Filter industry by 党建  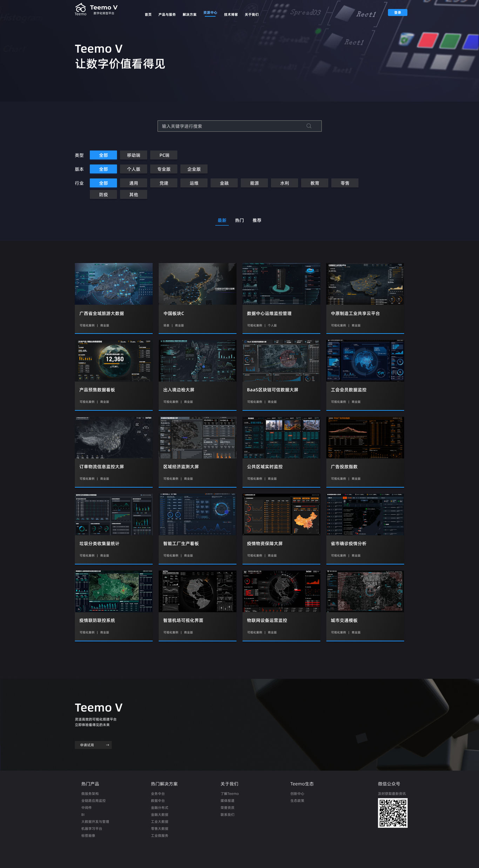(x=164, y=183)
